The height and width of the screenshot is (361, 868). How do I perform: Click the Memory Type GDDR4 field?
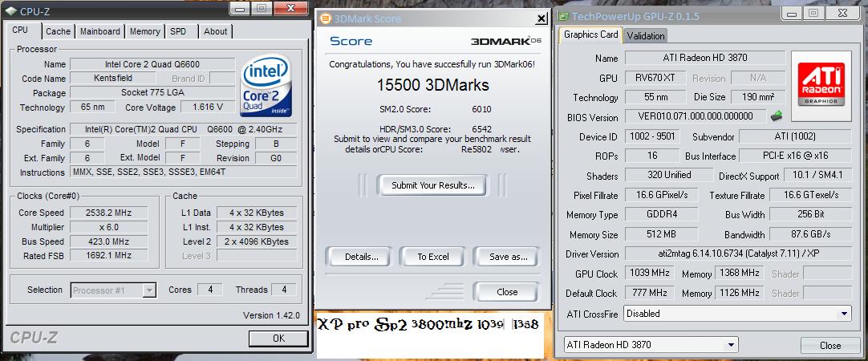661,214
